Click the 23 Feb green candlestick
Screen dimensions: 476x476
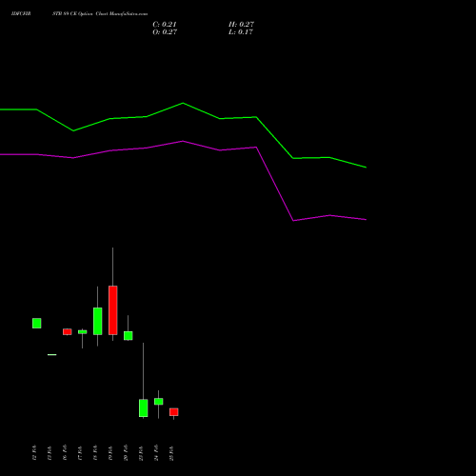click(144, 407)
